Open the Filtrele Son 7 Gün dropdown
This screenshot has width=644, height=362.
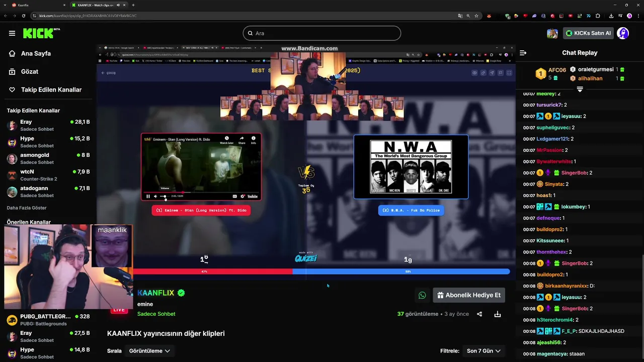point(484,351)
